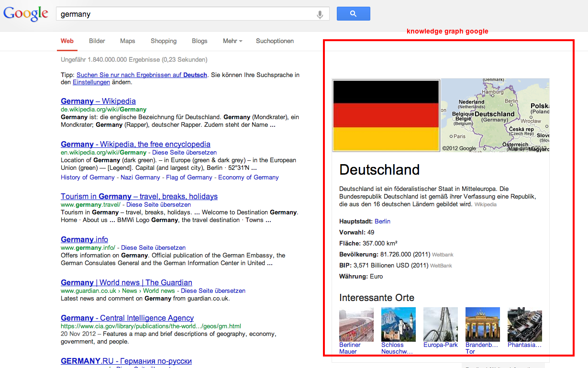This screenshot has width=588, height=368.
Task: Open the Germany map thumbnail
Action: (495, 115)
